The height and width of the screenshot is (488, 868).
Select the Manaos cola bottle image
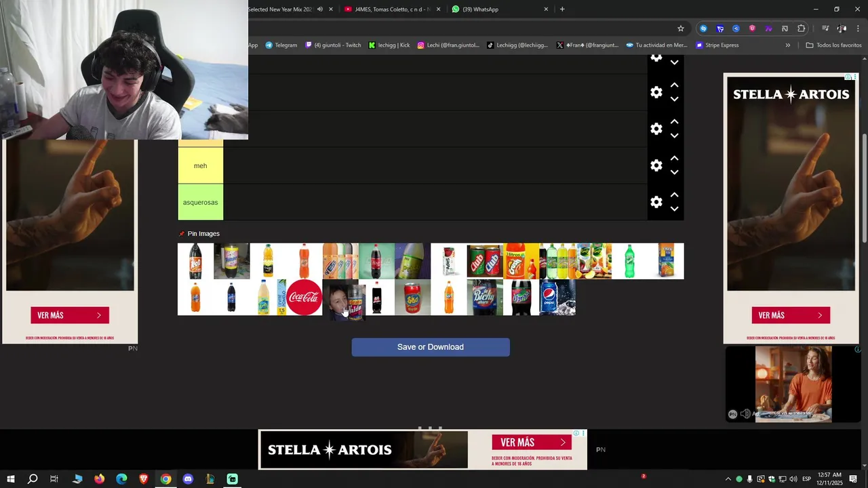pyautogui.click(x=521, y=297)
